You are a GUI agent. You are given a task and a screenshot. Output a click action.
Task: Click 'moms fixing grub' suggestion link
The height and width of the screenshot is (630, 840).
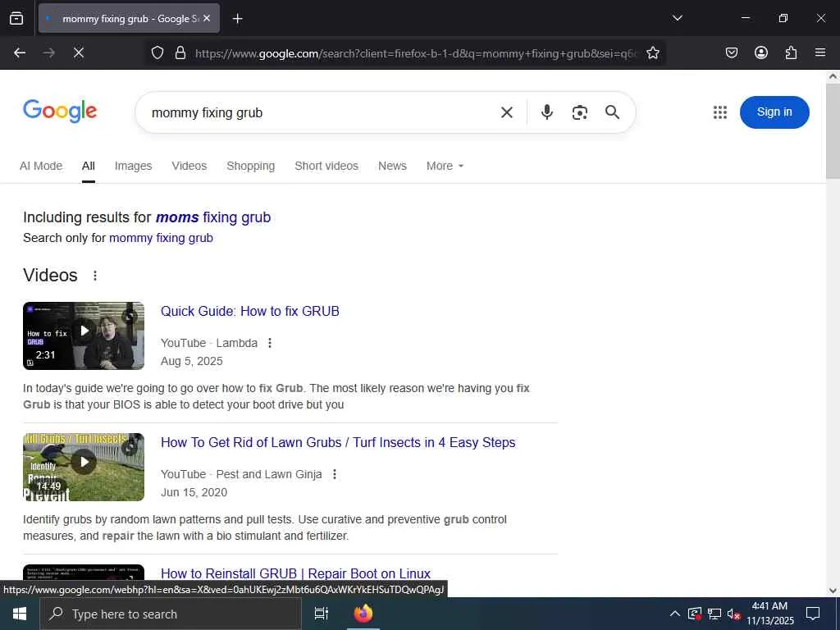click(212, 217)
